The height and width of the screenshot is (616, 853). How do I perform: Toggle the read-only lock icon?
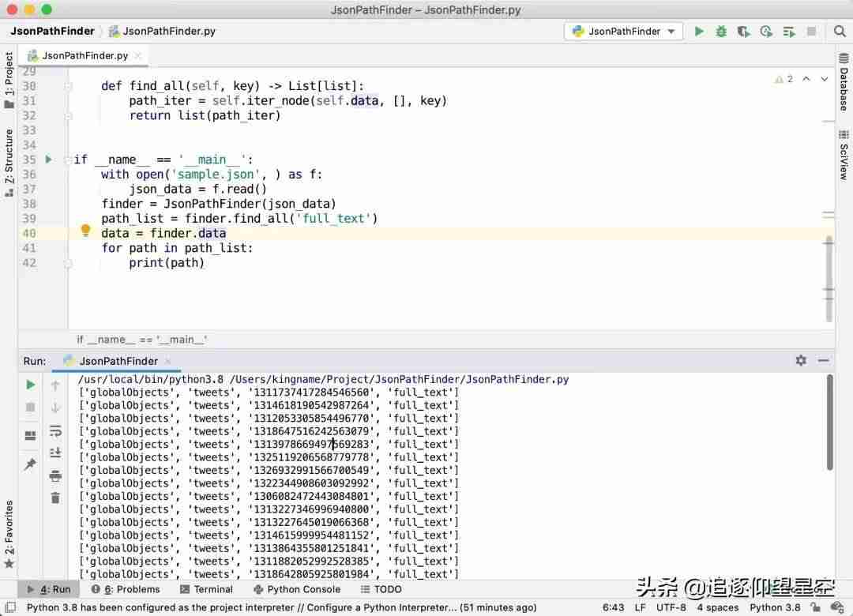(x=815, y=607)
